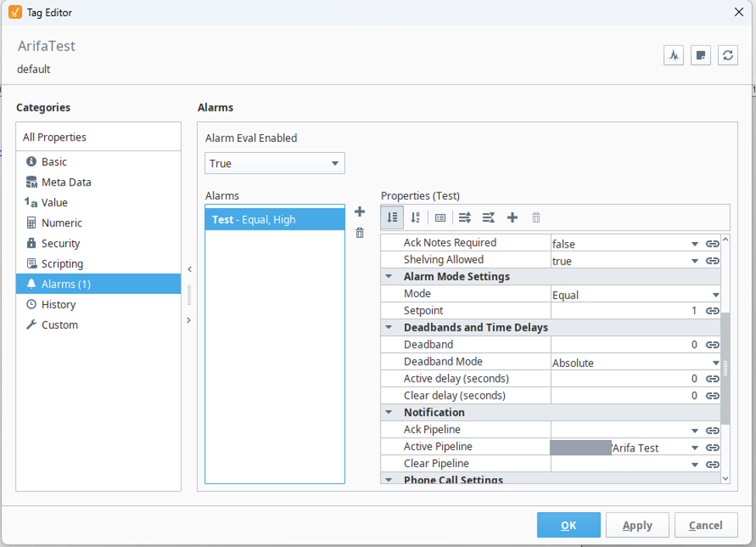Click the Clear delay (seconds) value field
The image size is (756, 547).
point(628,396)
